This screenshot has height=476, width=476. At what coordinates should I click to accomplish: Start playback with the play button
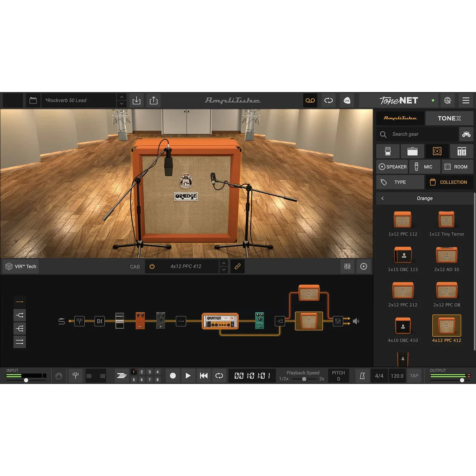coord(188,376)
